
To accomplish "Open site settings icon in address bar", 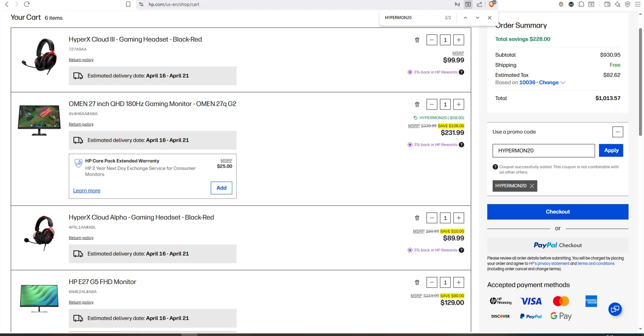I will coord(141,4).
